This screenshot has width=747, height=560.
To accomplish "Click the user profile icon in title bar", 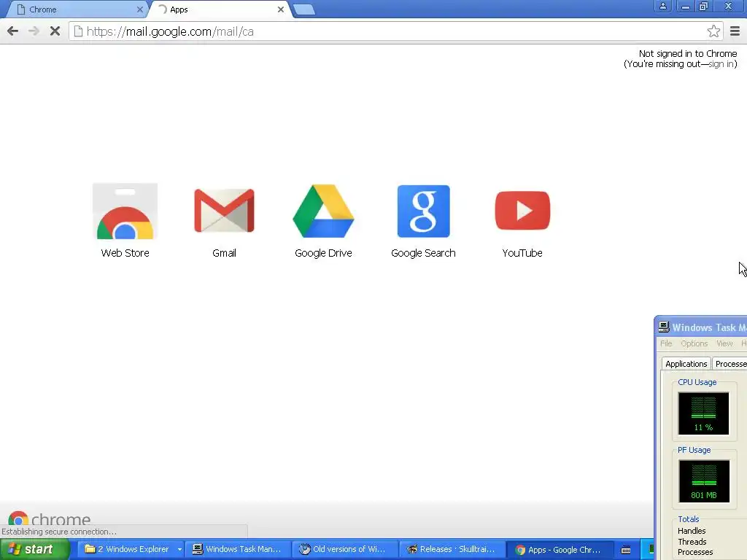I will point(662,6).
